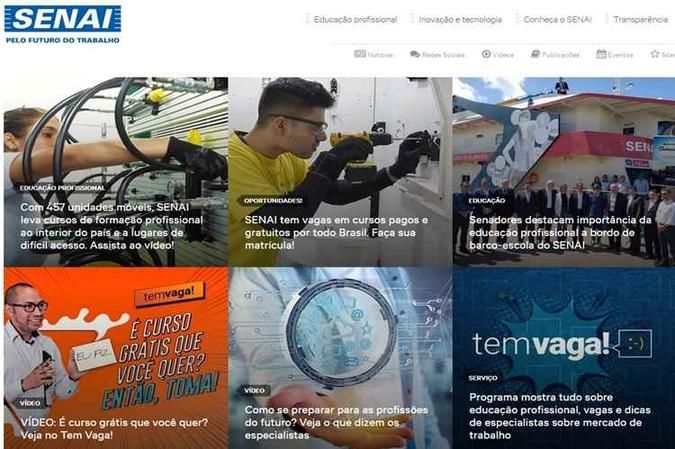
Task: Open the Transparência menu item
Action: pyautogui.click(x=641, y=19)
